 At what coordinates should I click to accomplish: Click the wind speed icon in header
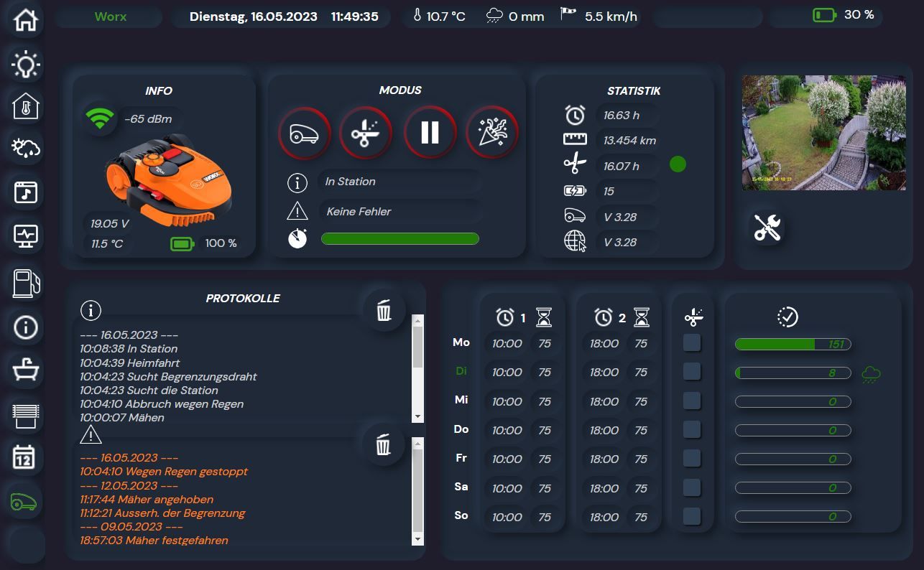coord(569,15)
